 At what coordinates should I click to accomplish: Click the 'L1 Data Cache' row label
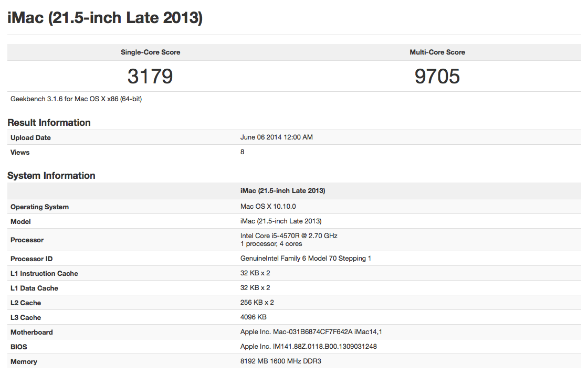point(35,288)
